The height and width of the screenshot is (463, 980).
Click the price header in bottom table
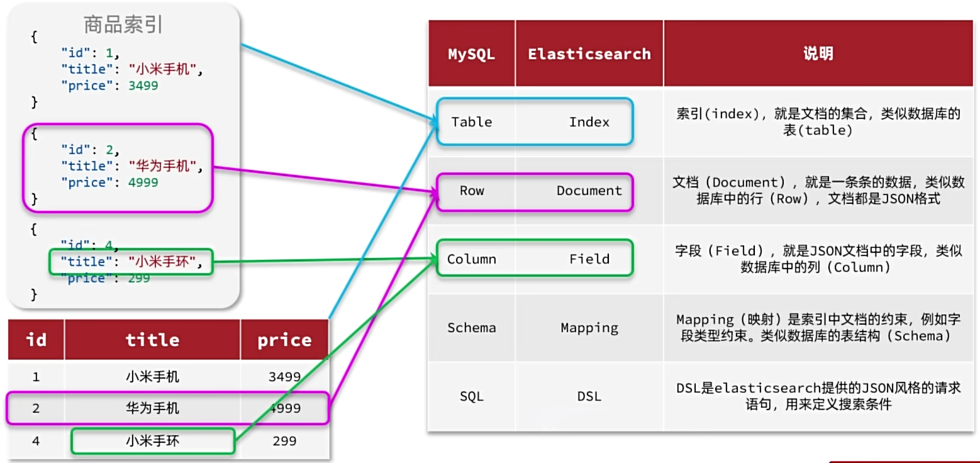284,340
